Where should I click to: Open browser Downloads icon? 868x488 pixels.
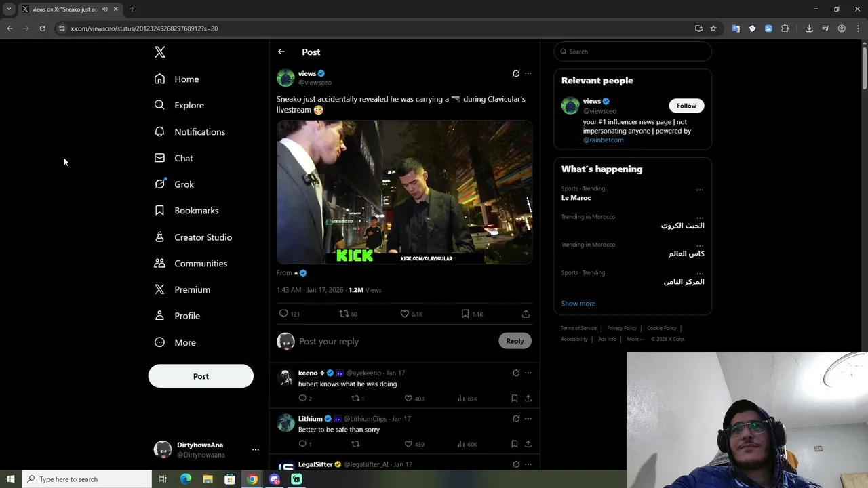[809, 28]
